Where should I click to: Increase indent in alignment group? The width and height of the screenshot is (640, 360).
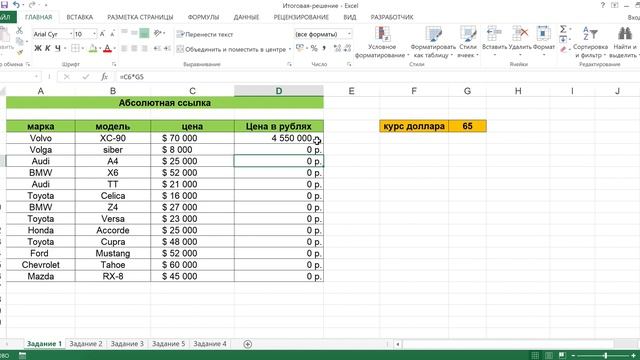(x=167, y=49)
